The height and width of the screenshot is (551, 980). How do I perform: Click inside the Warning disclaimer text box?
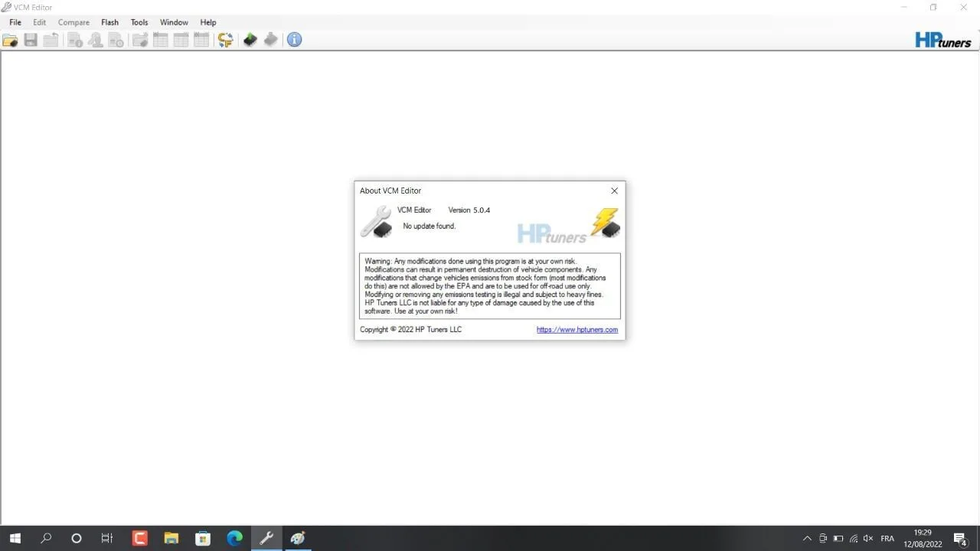[x=490, y=286]
